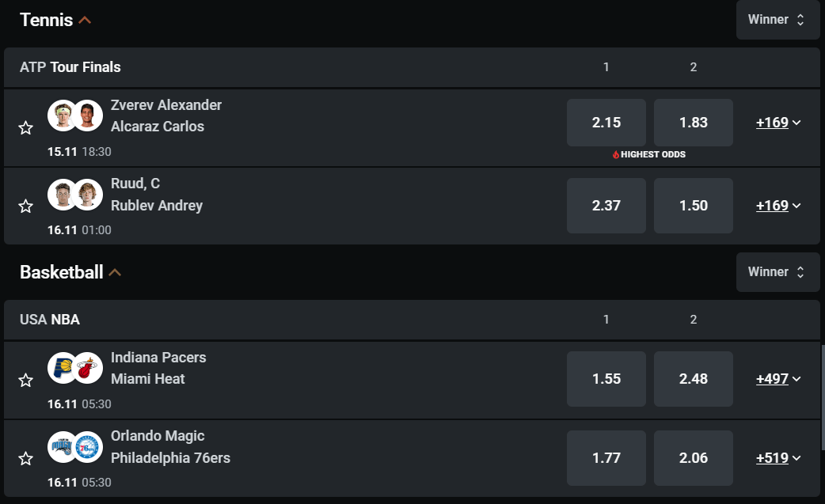The height and width of the screenshot is (504, 825).
Task: Click the Miami Heat team logo
Action: coord(89,368)
